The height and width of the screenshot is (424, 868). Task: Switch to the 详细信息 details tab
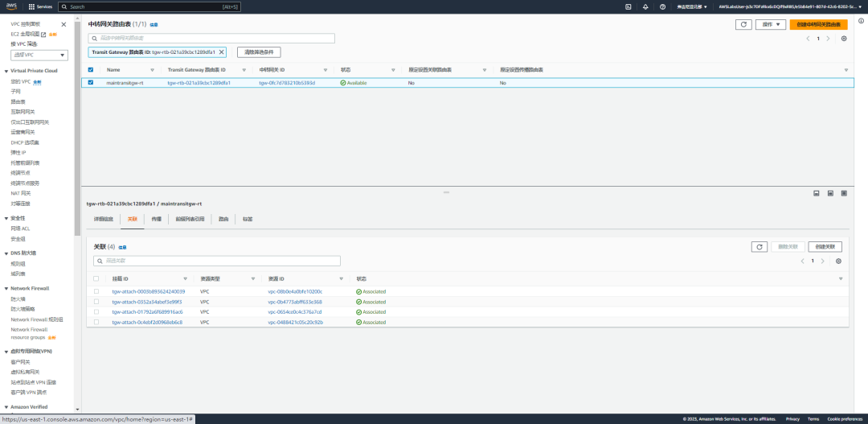pos(104,220)
